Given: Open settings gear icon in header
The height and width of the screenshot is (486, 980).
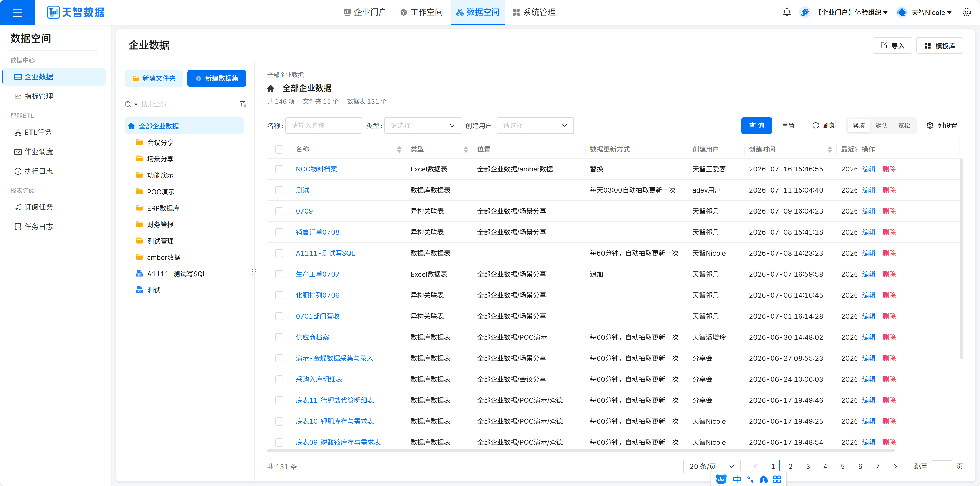Looking at the screenshot, I should pos(966,12).
